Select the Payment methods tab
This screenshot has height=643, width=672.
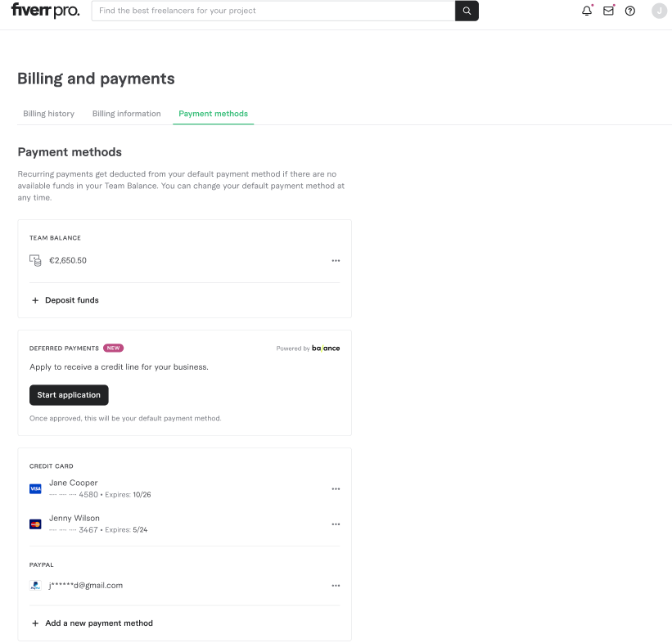tap(213, 114)
